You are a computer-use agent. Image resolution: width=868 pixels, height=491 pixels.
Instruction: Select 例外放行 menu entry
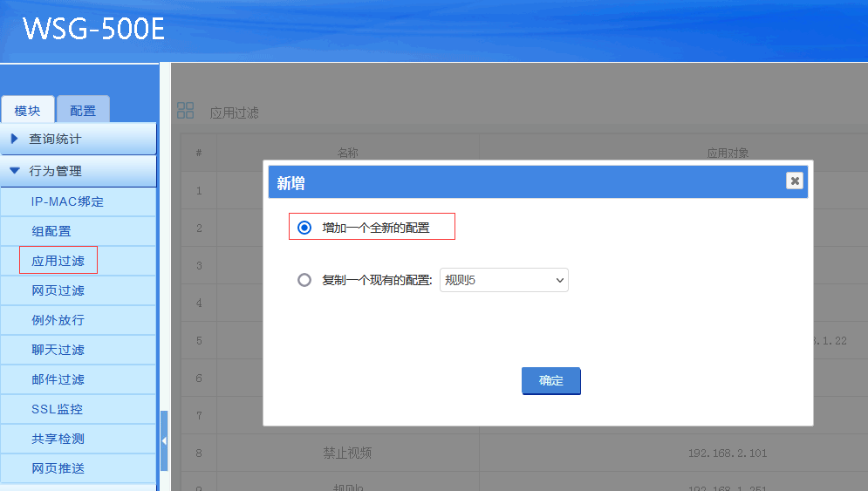(x=58, y=320)
